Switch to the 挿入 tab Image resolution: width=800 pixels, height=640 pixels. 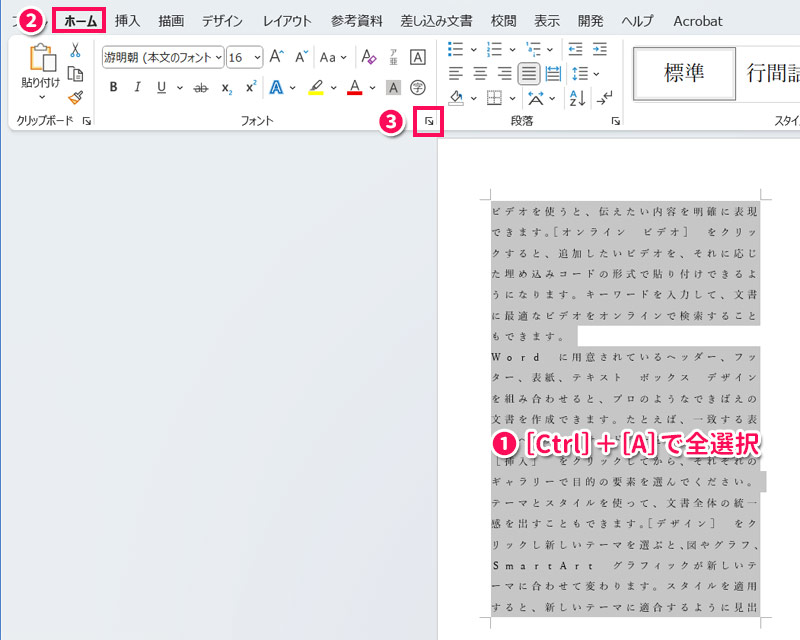point(128,21)
